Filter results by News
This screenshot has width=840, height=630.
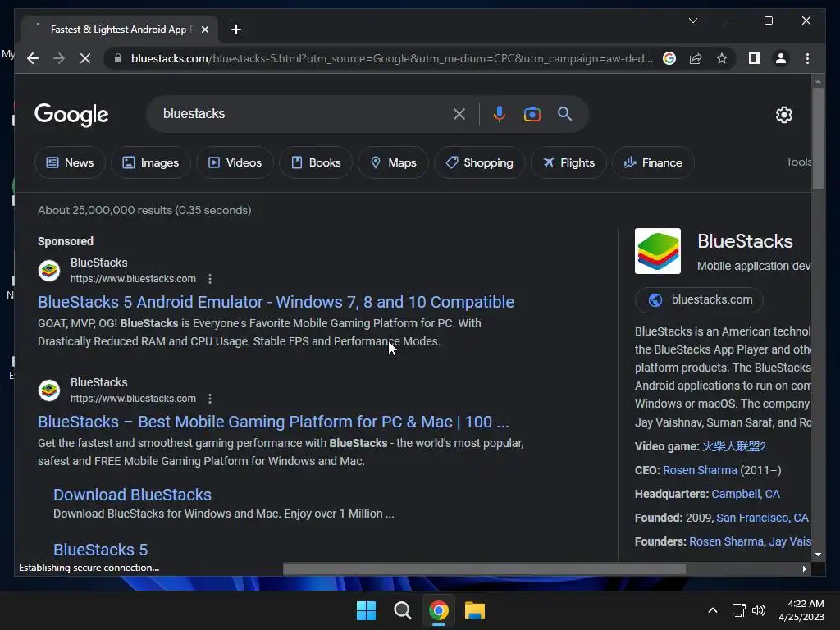[70, 162]
